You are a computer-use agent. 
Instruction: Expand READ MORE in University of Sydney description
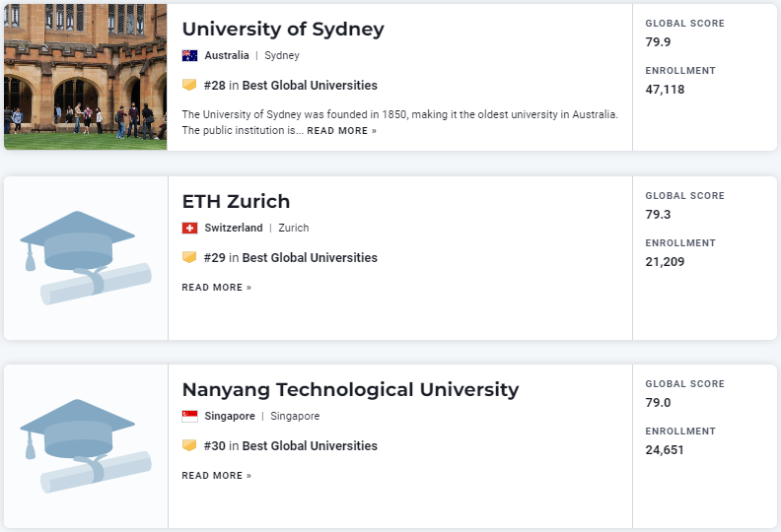tap(341, 131)
